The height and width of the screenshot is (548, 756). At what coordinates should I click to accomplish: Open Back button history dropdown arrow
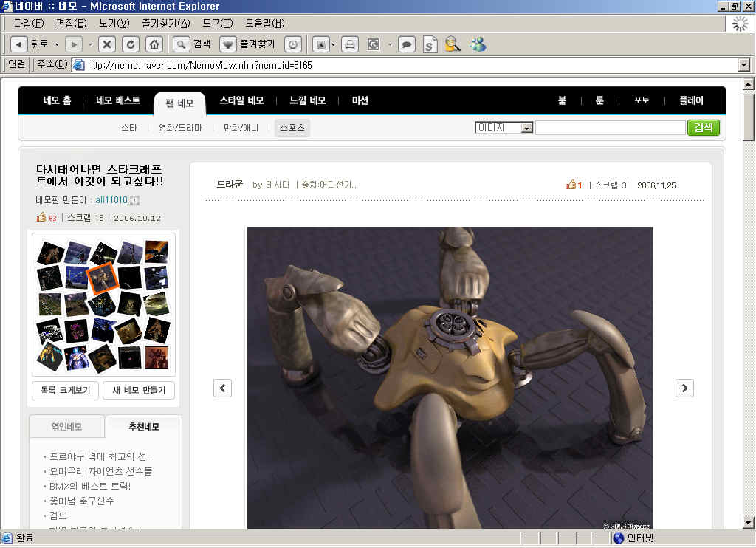pos(57,44)
